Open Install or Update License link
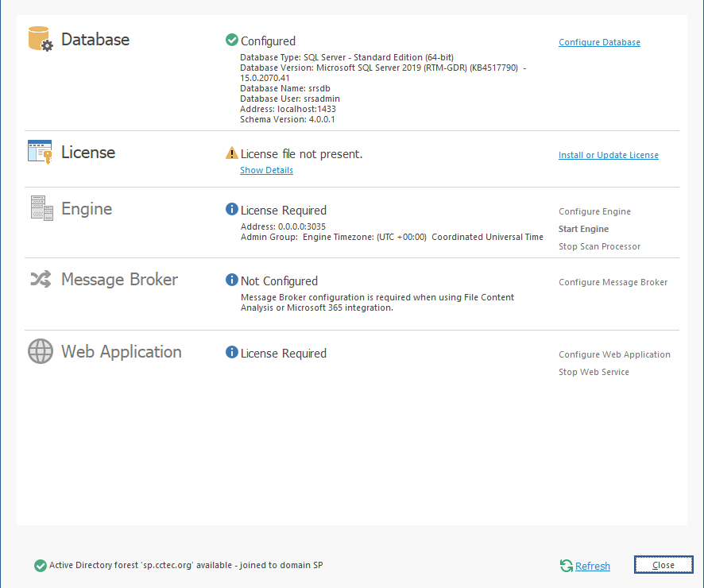 pos(608,155)
